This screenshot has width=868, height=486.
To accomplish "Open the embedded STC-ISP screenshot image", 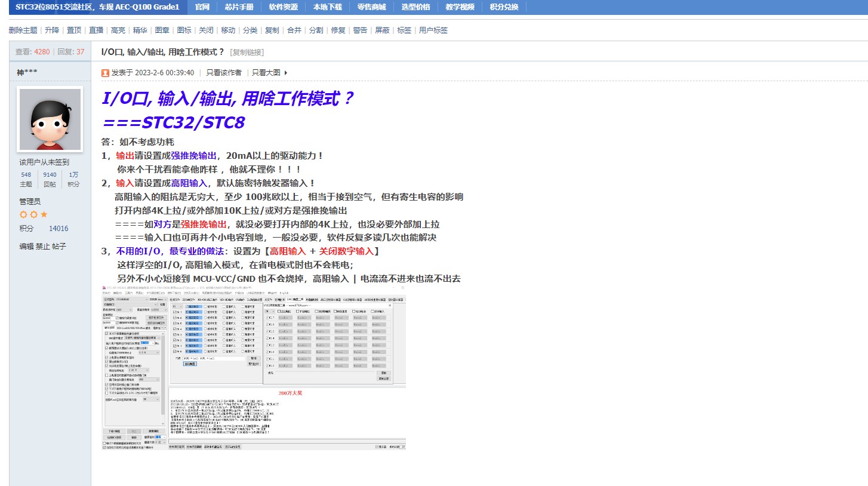I will (x=254, y=368).
